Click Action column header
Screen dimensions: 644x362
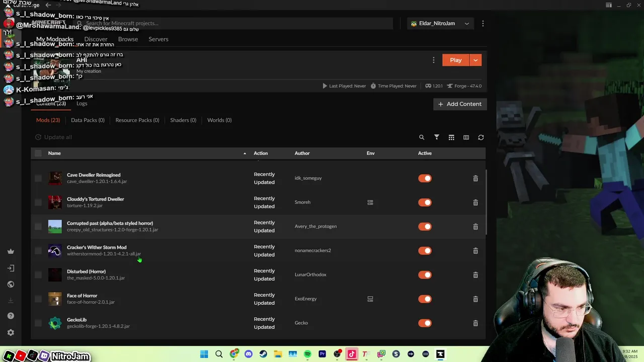coord(261,153)
